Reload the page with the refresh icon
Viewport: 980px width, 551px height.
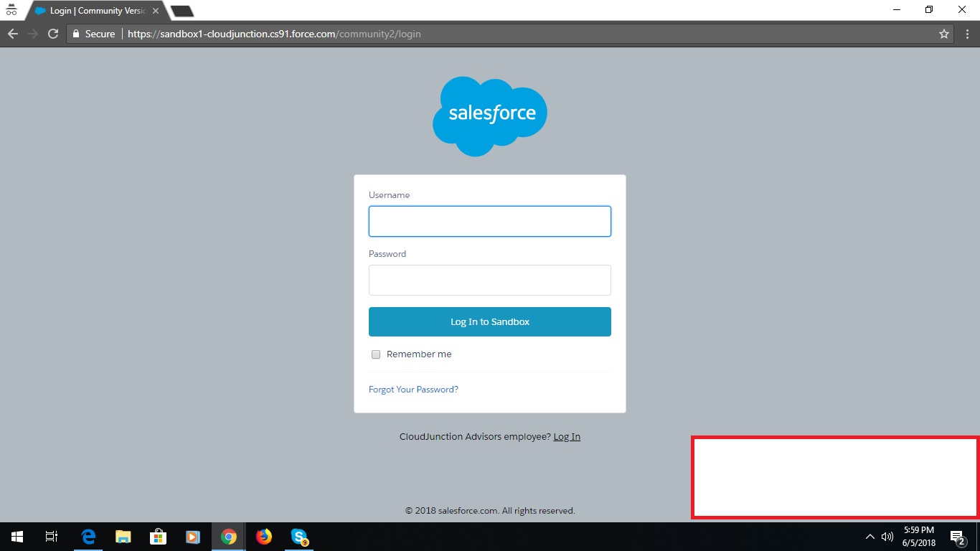pyautogui.click(x=53, y=33)
